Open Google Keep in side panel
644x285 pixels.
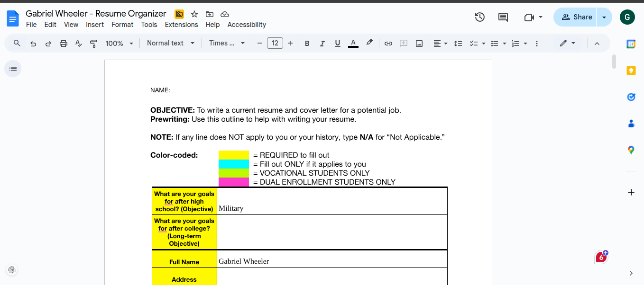pos(631,71)
